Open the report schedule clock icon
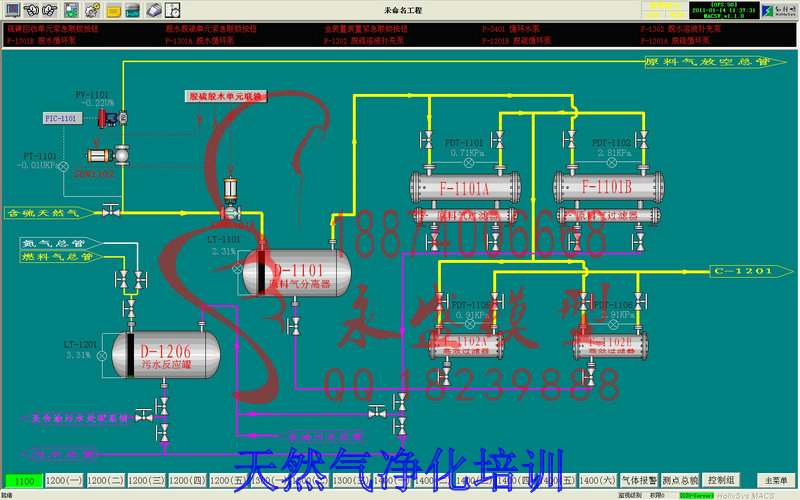Image resolution: width=800 pixels, height=500 pixels. click(173, 10)
